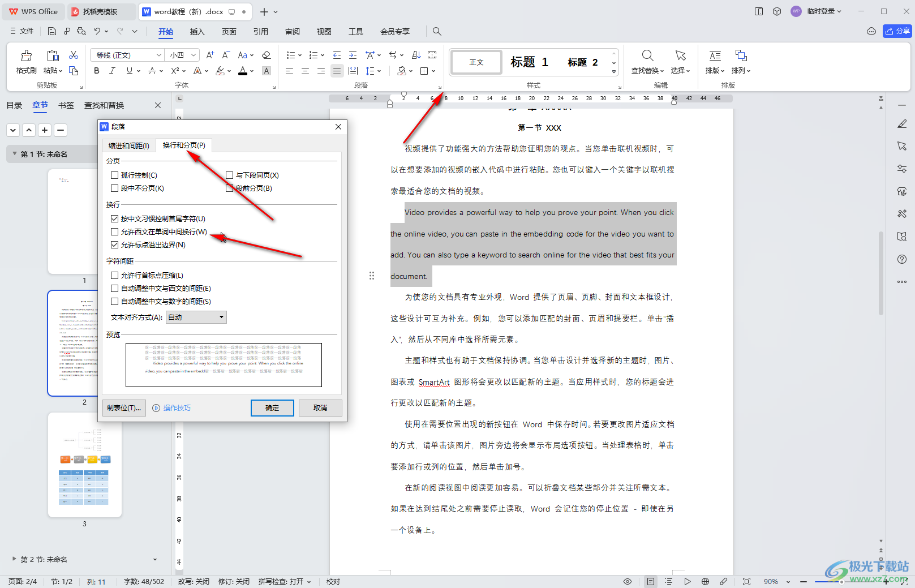Open the font name dropdown

(158, 55)
